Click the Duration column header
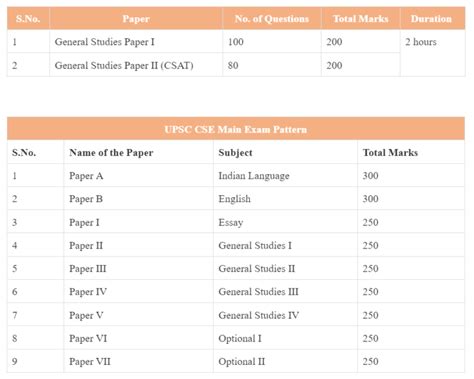This screenshot has height=379, width=474. (433, 19)
